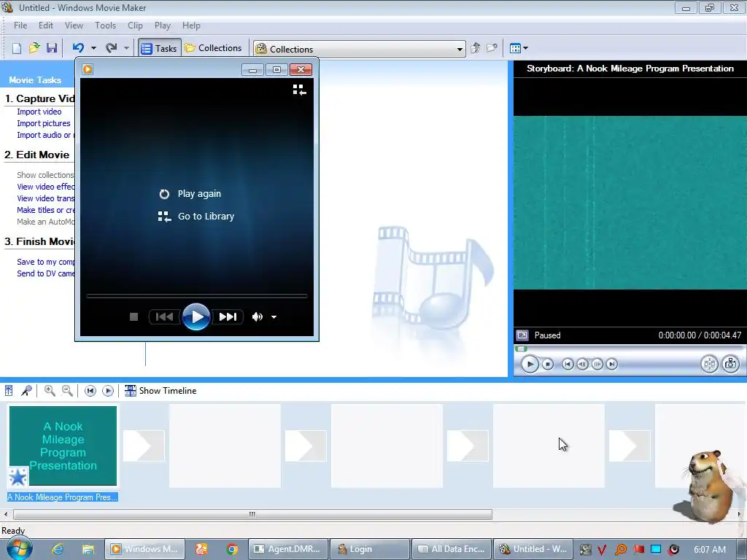This screenshot has height=560, width=747.
Task: Click Previous button in Media Player
Action: [164, 316]
